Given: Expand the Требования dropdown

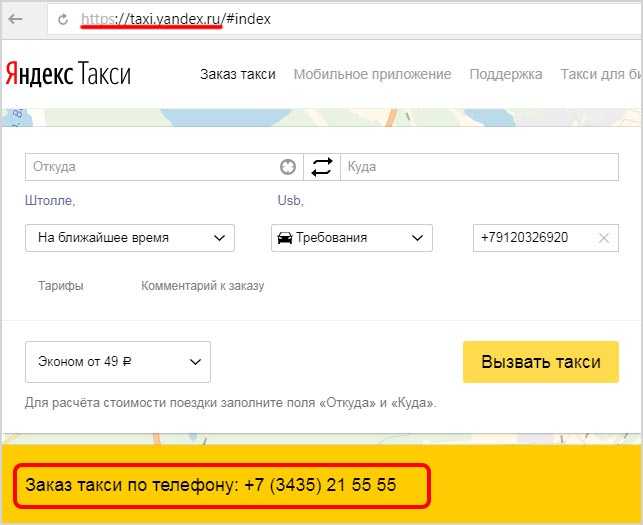Looking at the screenshot, I should 352,238.
